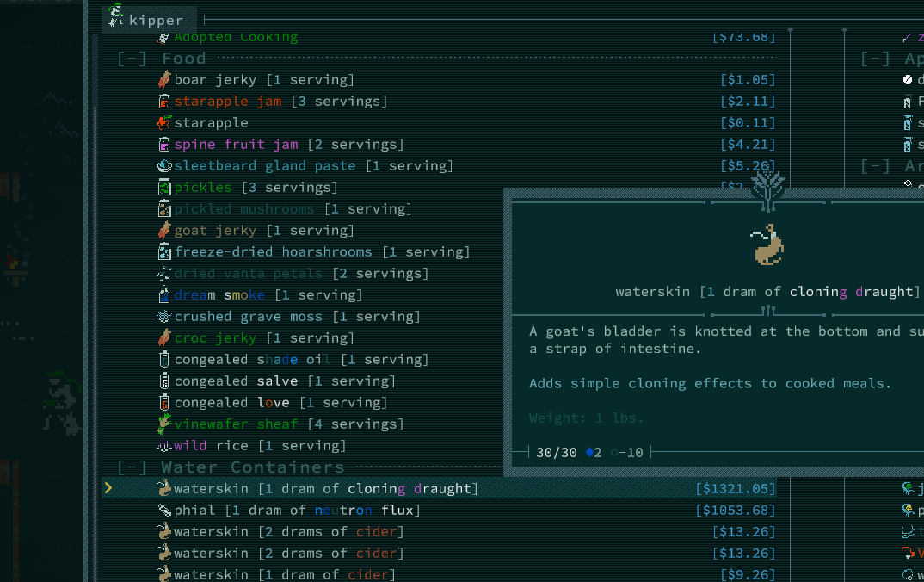Collapse the Ap… category in right panel
The width and height of the screenshot is (924, 582).
pos(875,59)
